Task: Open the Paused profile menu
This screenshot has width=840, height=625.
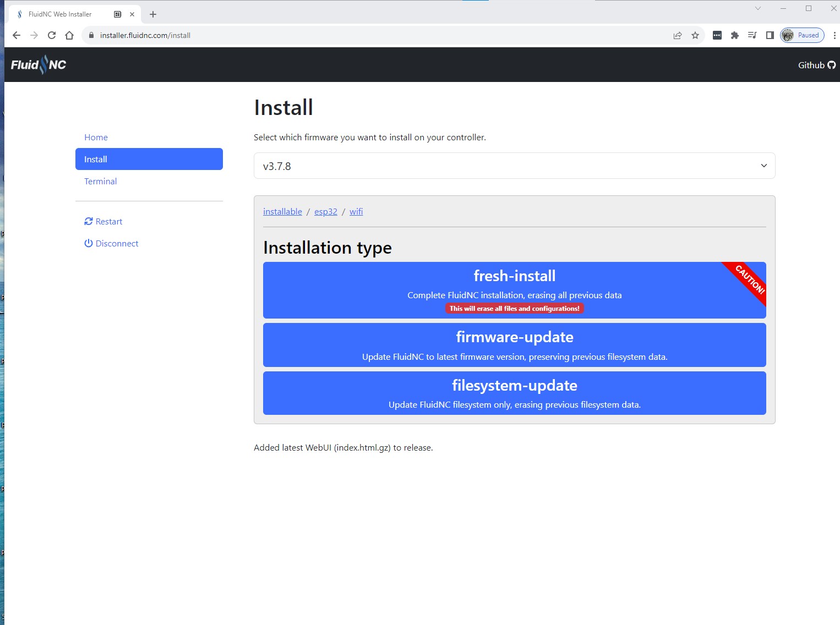Action: tap(802, 35)
